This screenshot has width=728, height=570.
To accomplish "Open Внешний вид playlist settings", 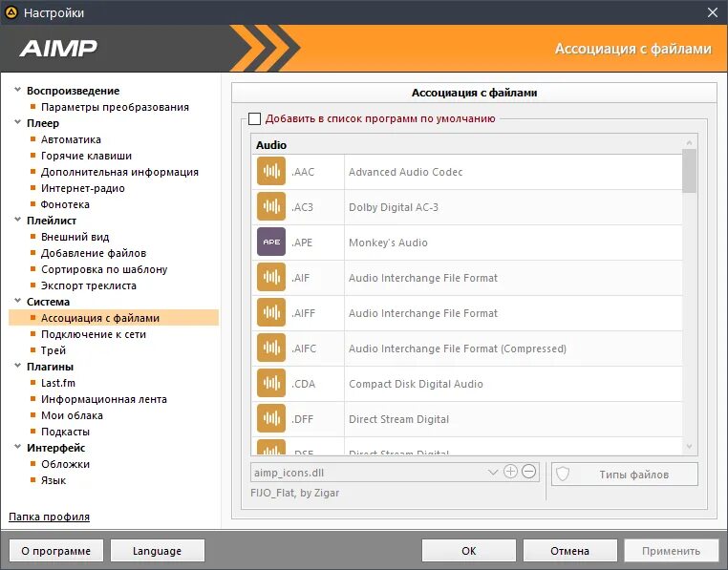I will (75, 237).
